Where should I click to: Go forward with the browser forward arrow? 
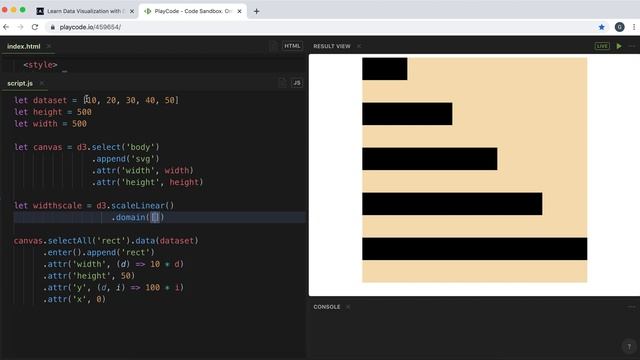click(x=20, y=27)
